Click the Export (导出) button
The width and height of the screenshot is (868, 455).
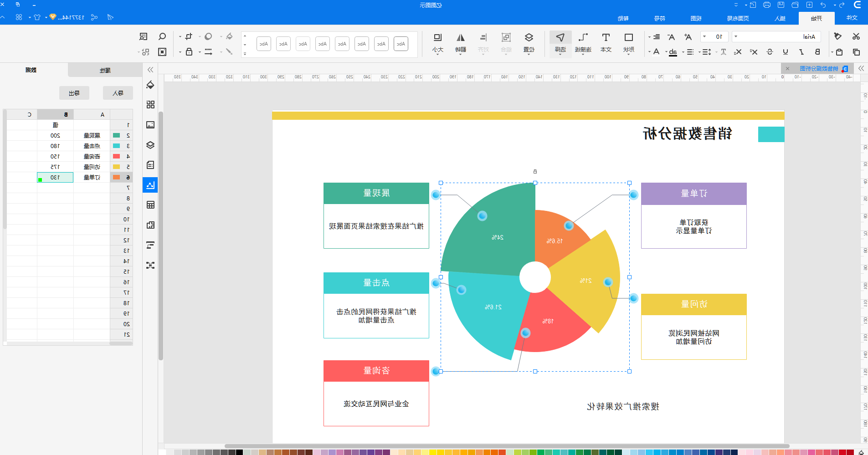(x=74, y=93)
